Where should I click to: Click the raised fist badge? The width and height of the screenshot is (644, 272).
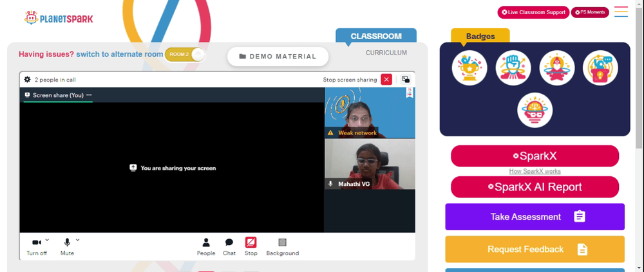point(513,68)
